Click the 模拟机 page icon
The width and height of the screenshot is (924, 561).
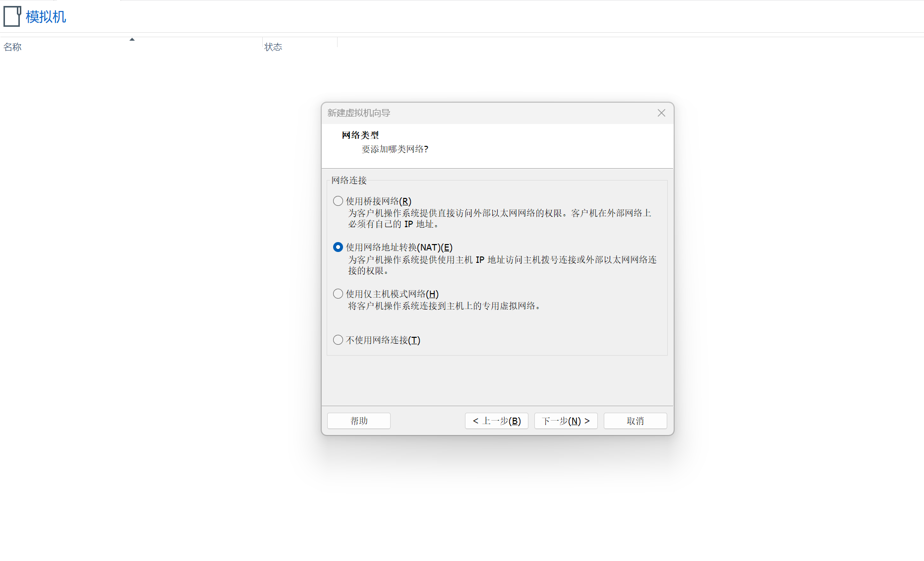pyautogui.click(x=12, y=16)
